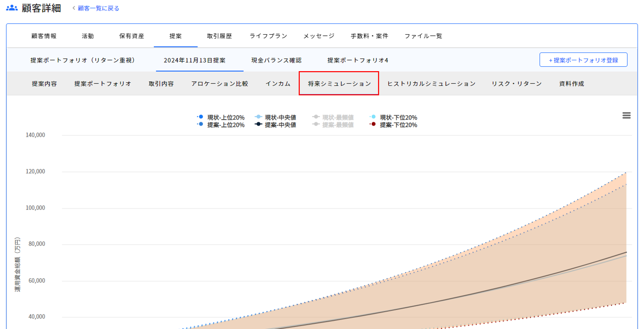Open the ヒストリカルシミュレーション sub-tab
This screenshot has width=644, height=329.
(431, 84)
